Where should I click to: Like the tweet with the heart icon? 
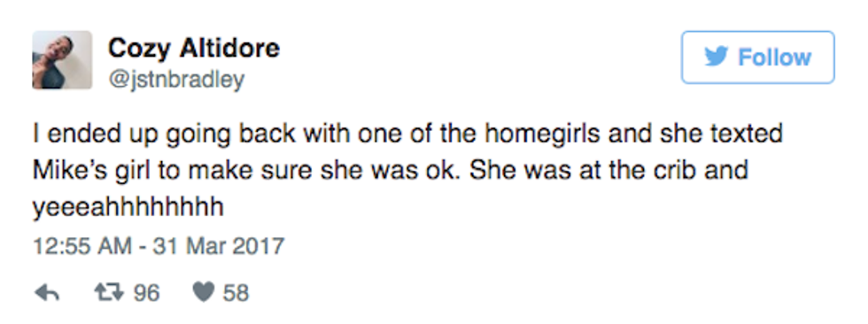(x=203, y=292)
